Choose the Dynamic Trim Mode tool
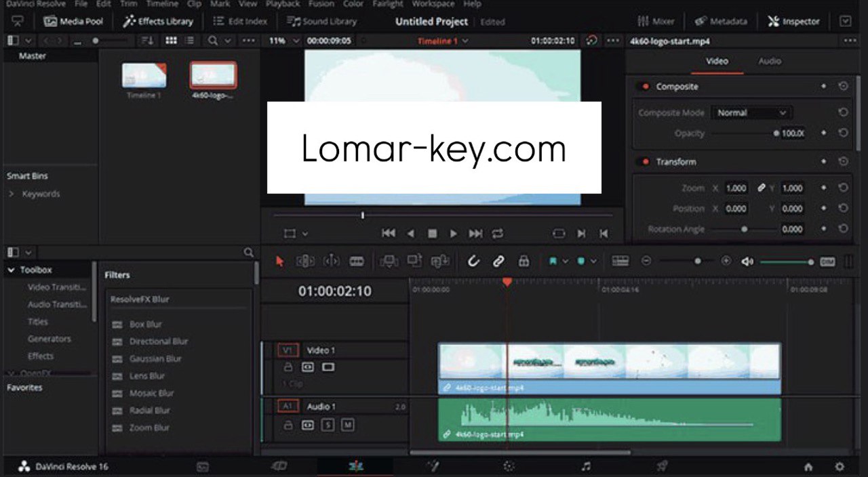 (332, 261)
